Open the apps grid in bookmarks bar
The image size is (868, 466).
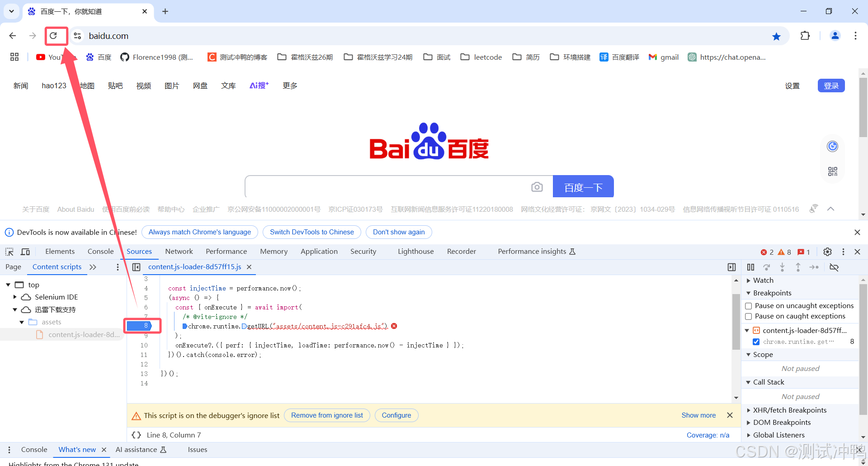(x=14, y=57)
